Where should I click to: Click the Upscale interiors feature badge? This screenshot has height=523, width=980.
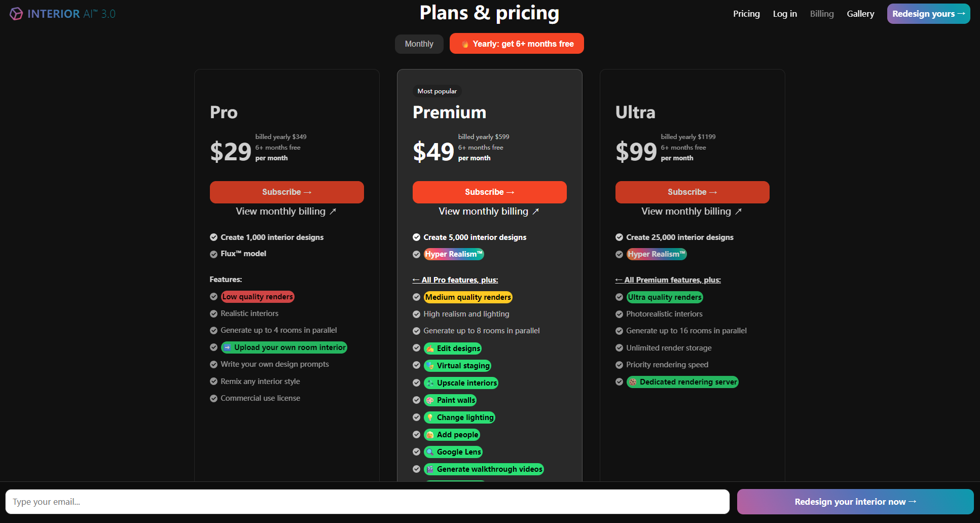pyautogui.click(x=461, y=383)
